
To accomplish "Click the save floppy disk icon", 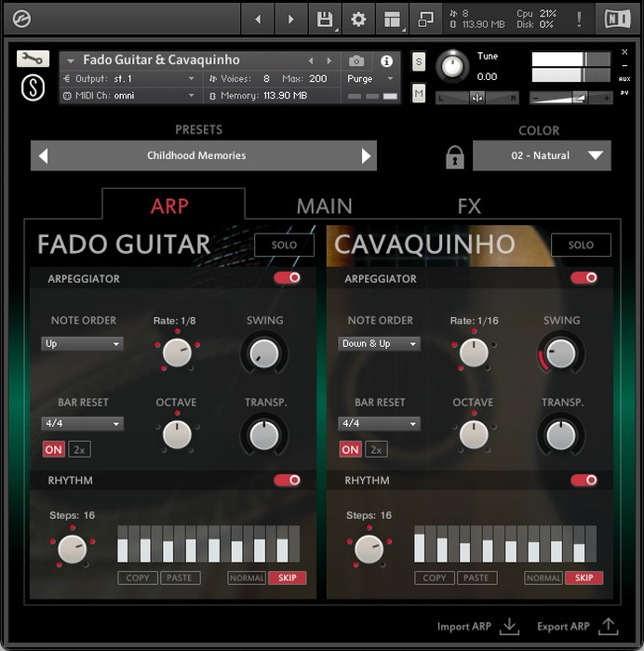I will [325, 20].
